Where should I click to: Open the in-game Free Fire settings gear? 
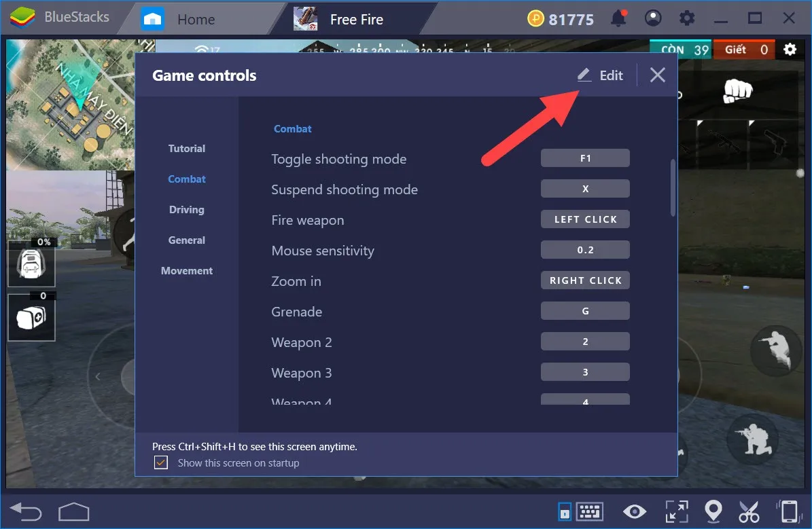tap(789, 49)
